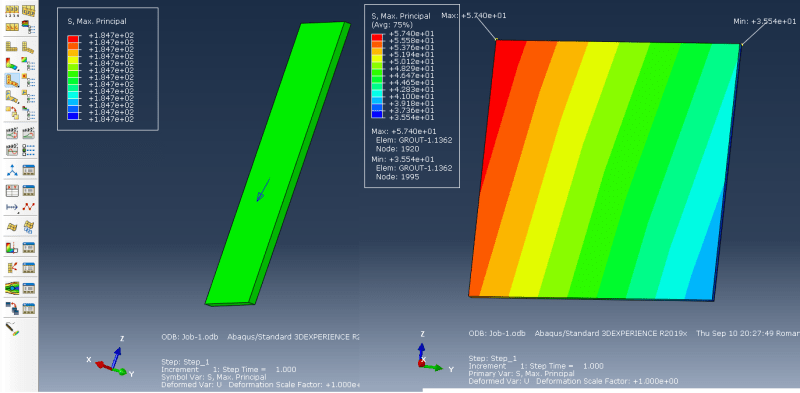Click the Elem: GROUT-1.1362 text under Max
This screenshot has width=800, height=393.
(x=414, y=140)
